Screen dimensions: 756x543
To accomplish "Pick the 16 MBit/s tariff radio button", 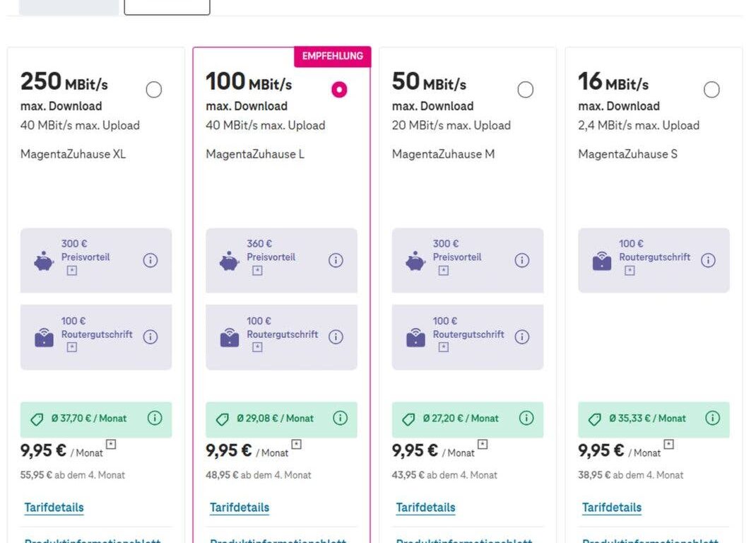I will pyautogui.click(x=711, y=90).
